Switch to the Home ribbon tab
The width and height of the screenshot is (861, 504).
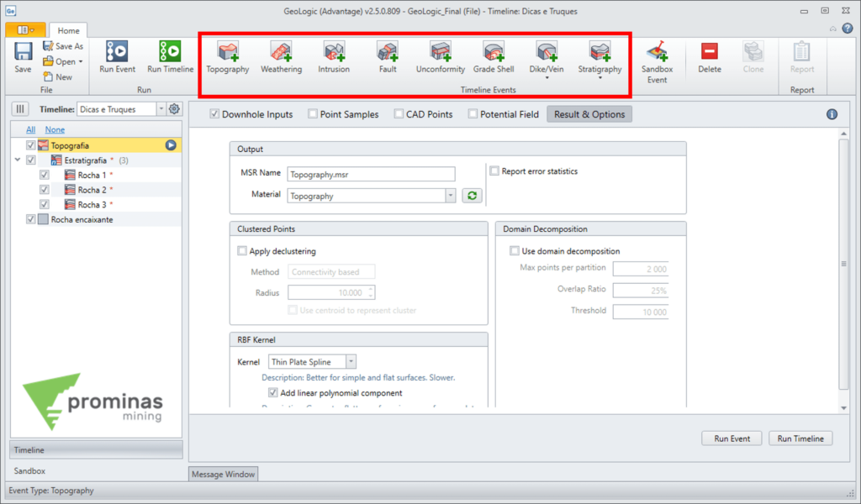68,31
